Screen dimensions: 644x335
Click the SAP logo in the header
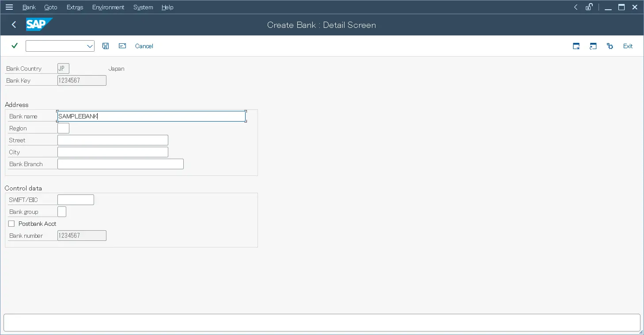click(39, 25)
